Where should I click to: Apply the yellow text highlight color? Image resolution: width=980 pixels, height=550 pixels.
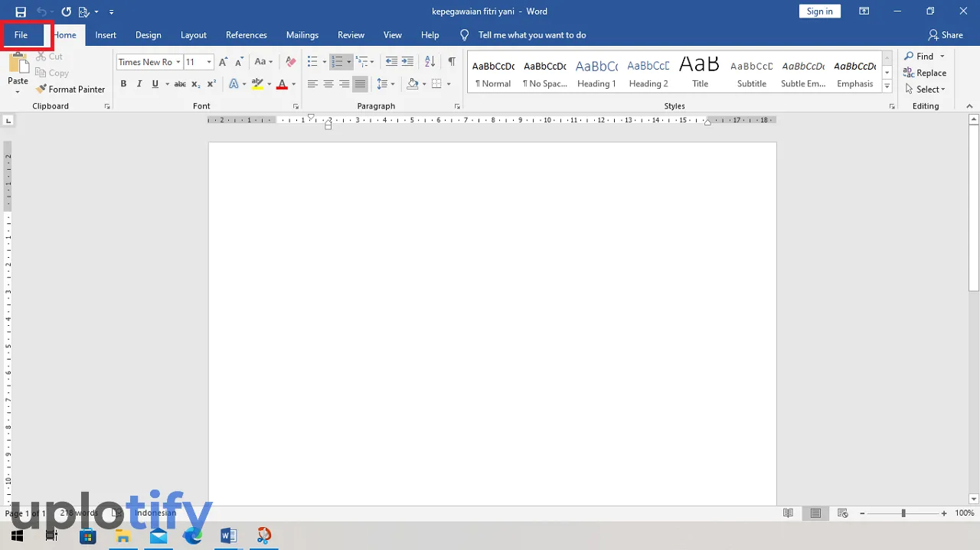coord(258,84)
